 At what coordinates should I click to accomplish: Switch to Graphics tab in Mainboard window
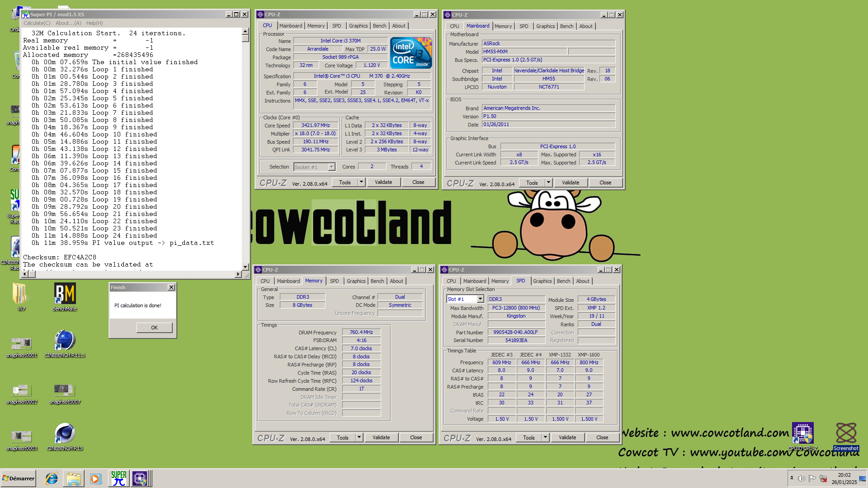tap(545, 26)
